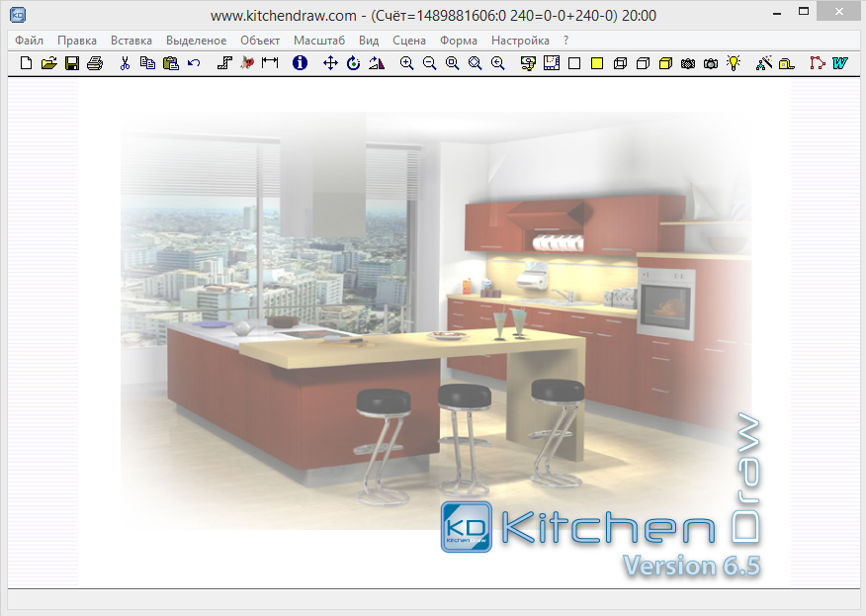
Task: Click the red decoration object icon
Action: (247, 63)
